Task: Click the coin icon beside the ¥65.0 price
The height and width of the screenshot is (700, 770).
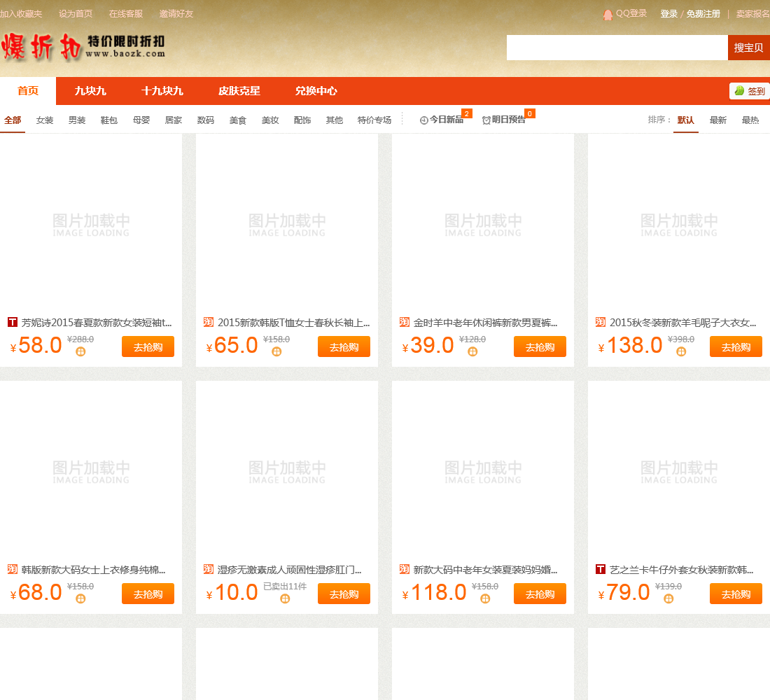Action: [x=276, y=351]
